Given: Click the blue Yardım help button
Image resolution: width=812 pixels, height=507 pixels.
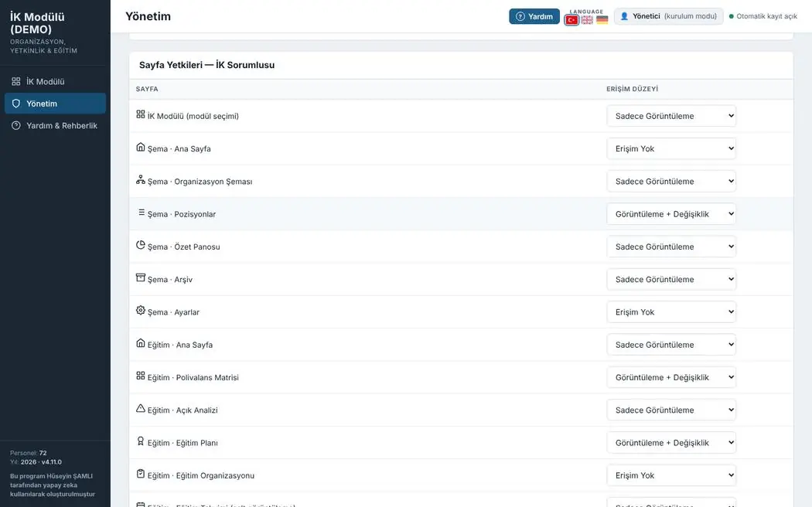Looking at the screenshot, I should [534, 16].
